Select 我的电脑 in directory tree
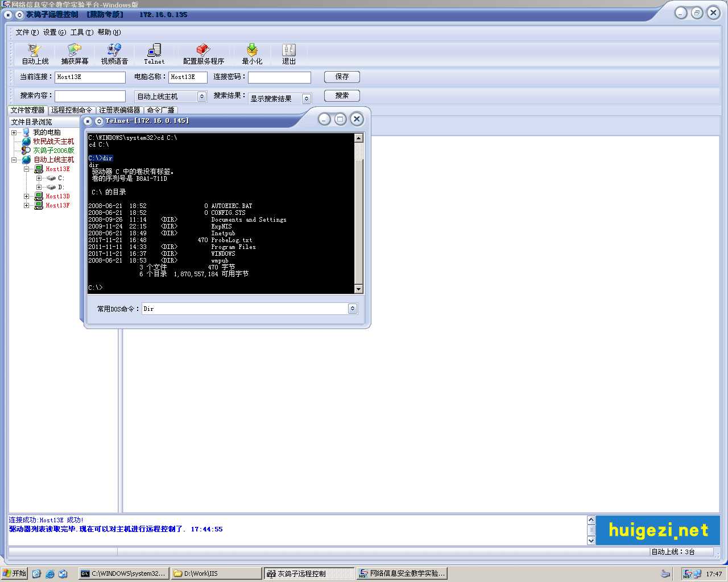The width and height of the screenshot is (728, 582). click(x=47, y=132)
